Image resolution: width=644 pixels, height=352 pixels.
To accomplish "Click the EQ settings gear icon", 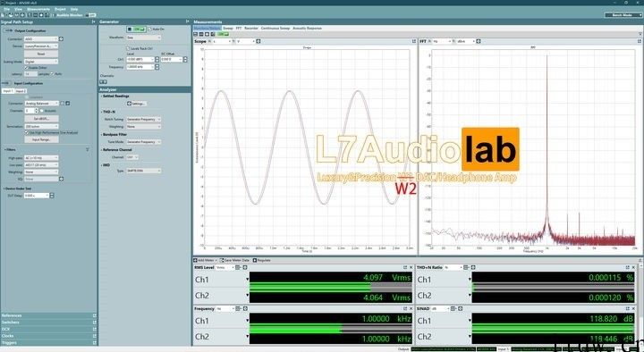I will [61, 179].
